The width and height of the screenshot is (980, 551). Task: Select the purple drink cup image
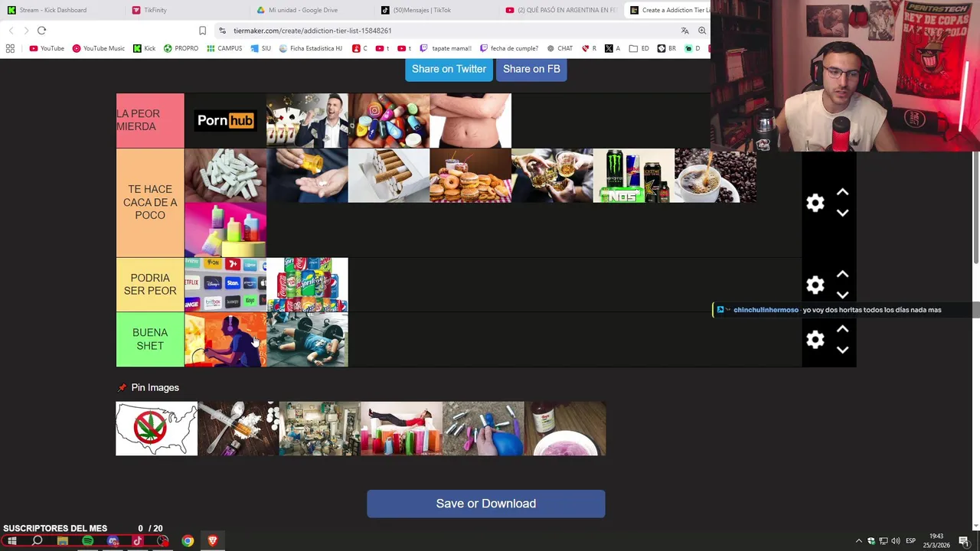pos(565,429)
